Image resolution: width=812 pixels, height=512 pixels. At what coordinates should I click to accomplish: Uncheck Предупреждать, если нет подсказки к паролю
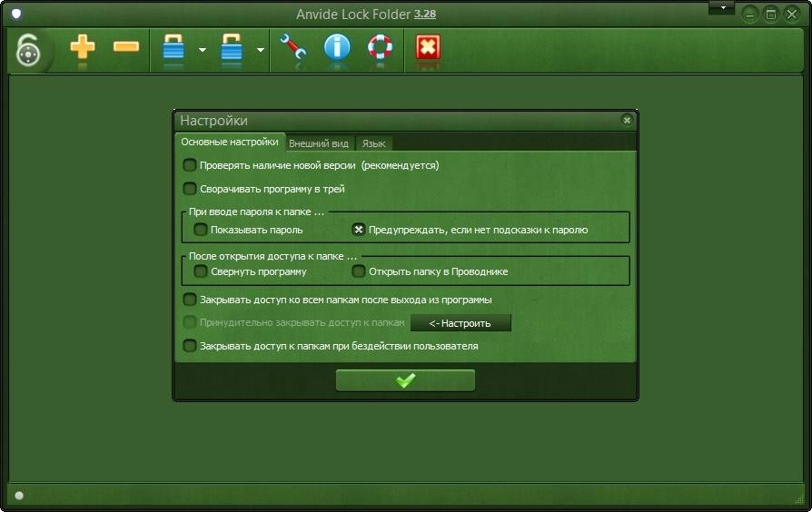[x=359, y=230]
